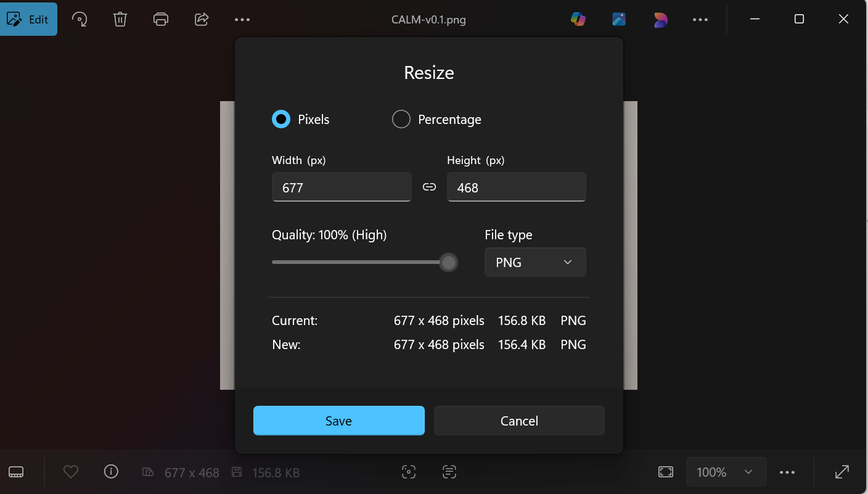Click the Cancel button
Image resolution: width=868 pixels, height=494 pixels.
tap(519, 421)
